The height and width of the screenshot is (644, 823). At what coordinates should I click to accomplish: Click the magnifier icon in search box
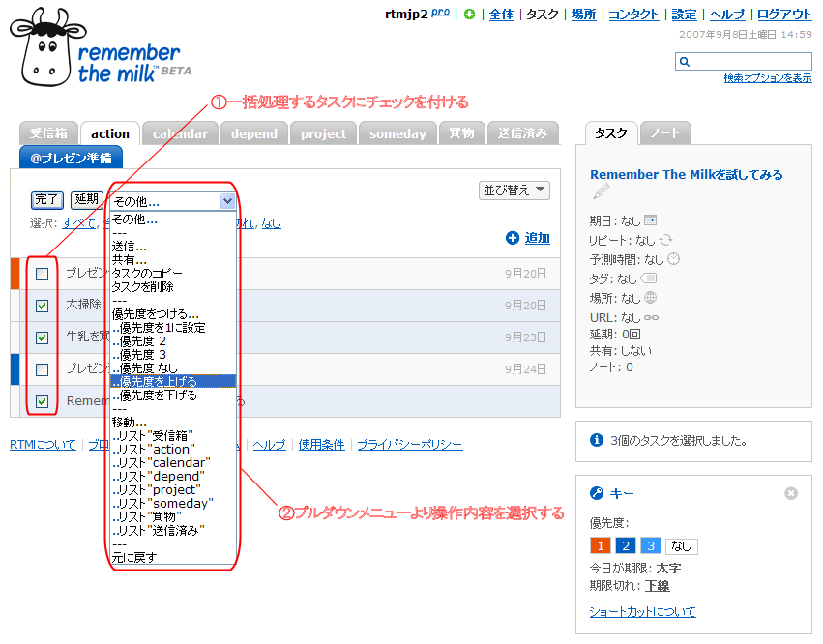tap(685, 62)
